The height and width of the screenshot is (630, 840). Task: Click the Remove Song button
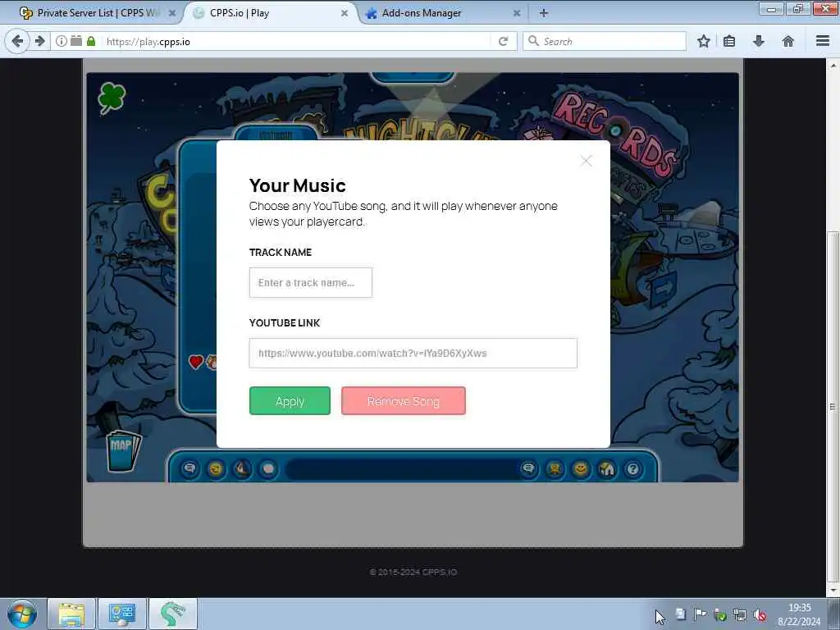click(404, 400)
